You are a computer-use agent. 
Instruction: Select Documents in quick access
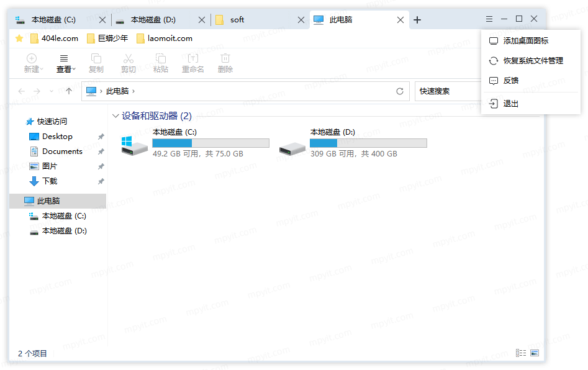point(62,151)
